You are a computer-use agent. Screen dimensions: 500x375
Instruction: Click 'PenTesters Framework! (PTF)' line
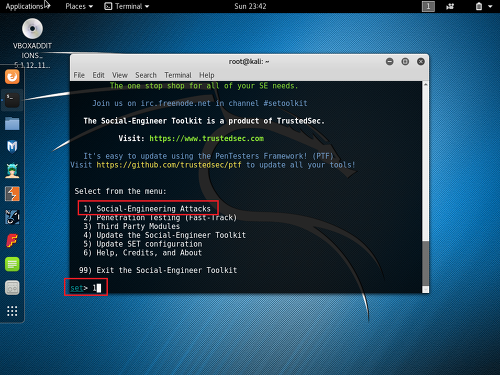[208, 156]
